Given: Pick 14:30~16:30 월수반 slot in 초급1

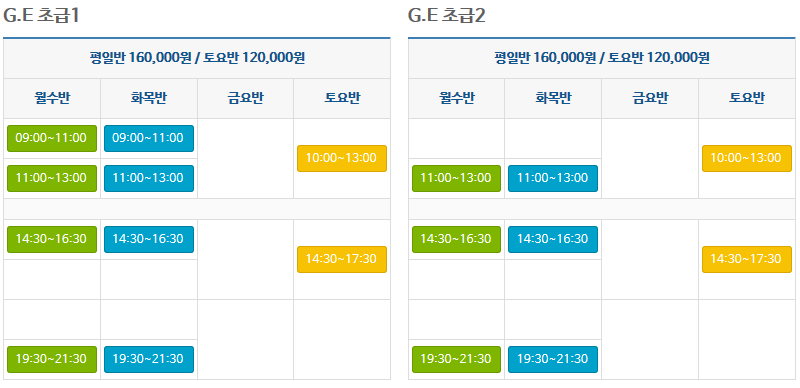Looking at the screenshot, I should [52, 239].
